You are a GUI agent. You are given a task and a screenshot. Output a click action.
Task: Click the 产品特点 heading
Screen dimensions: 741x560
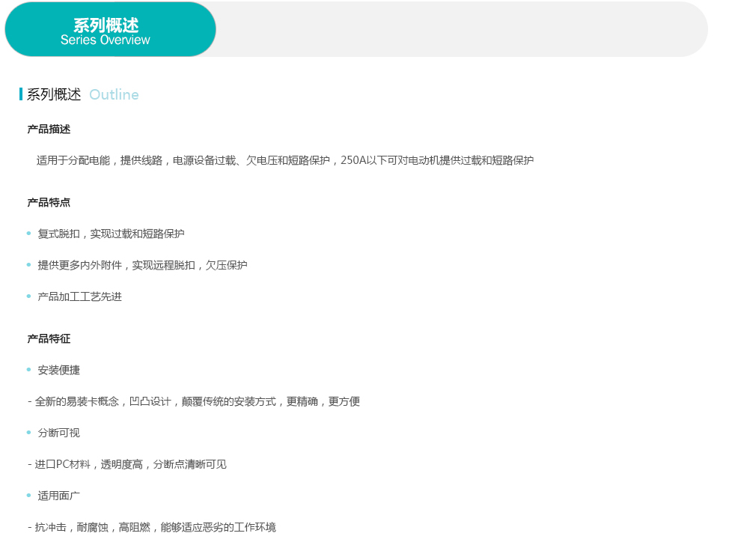pos(49,202)
